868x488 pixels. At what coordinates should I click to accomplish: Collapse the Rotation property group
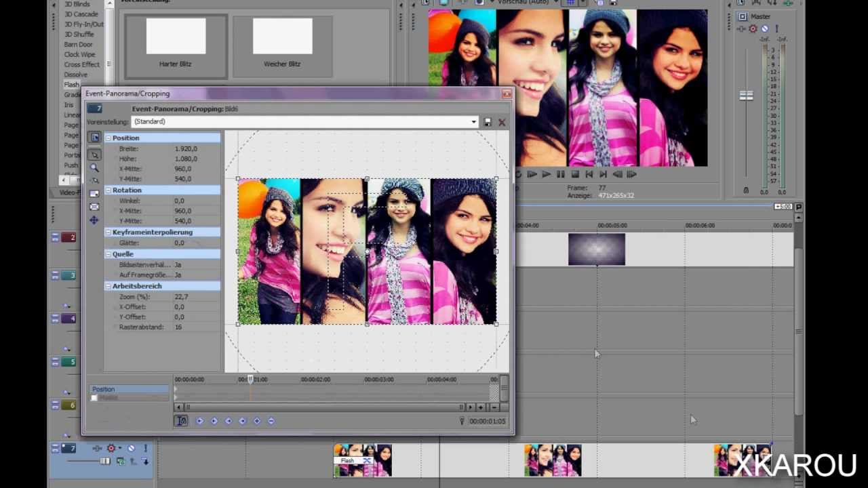coord(108,190)
